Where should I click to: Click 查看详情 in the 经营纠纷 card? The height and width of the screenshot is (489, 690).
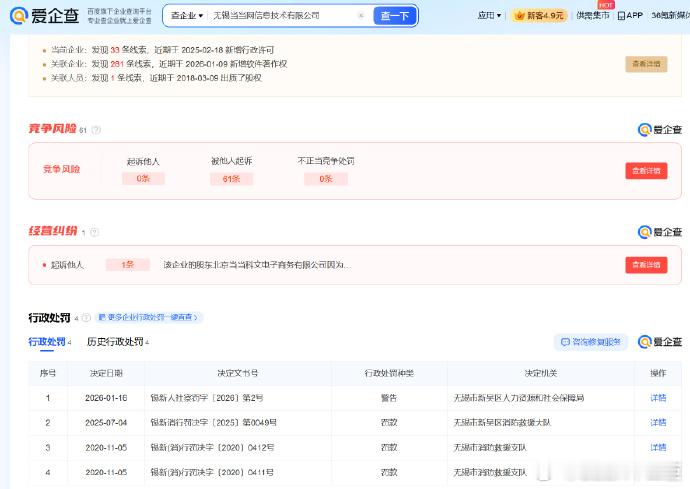tap(646, 265)
